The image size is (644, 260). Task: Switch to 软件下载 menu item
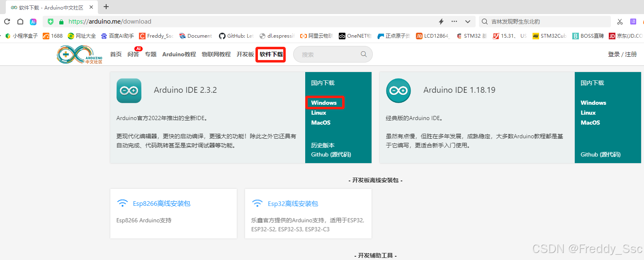click(x=270, y=54)
